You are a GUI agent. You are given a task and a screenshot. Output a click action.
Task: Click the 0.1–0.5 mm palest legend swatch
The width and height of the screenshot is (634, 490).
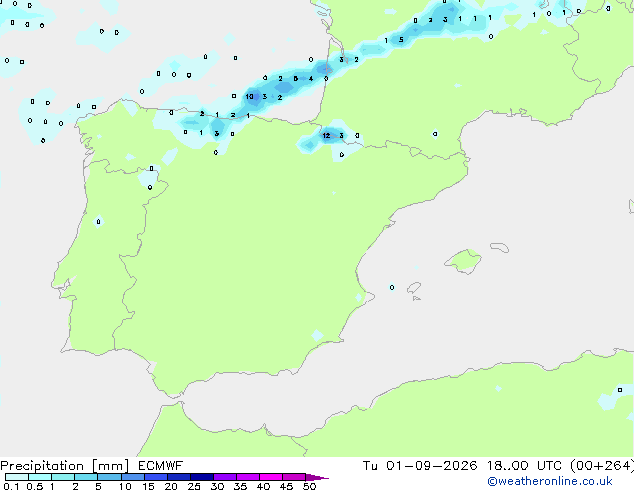17,477
